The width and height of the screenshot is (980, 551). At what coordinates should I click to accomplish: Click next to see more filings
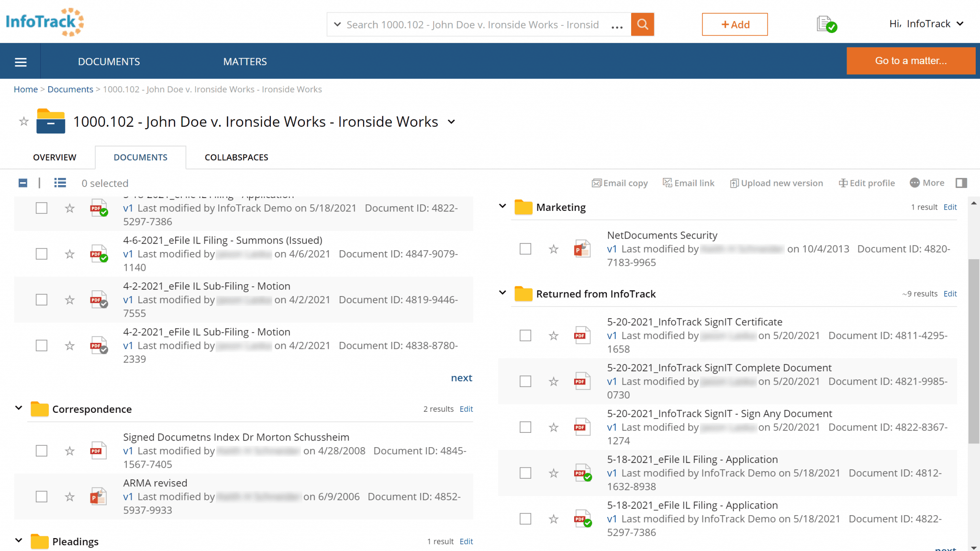[461, 377]
